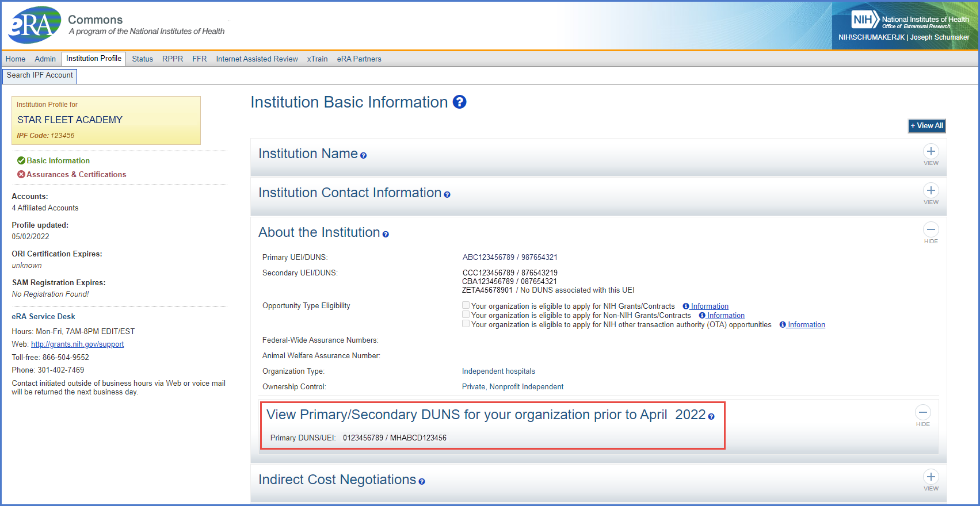Open the Status menu
This screenshot has width=980, height=506.
[x=142, y=59]
